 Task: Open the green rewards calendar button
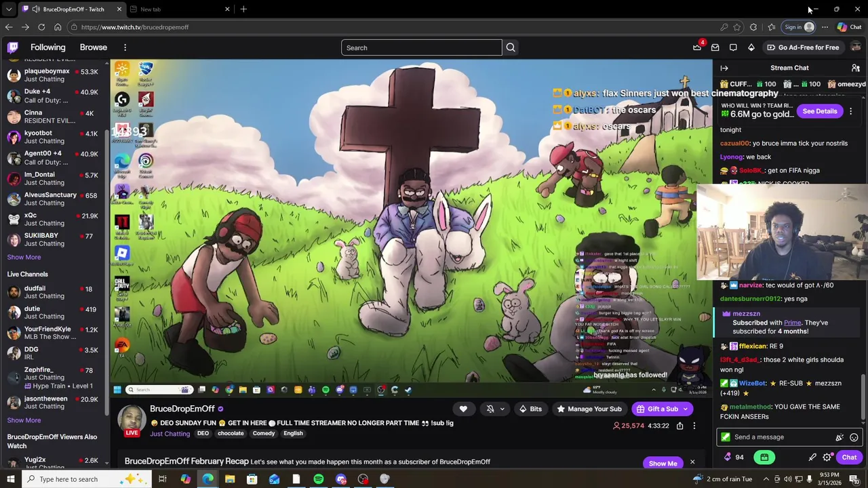[764, 457]
